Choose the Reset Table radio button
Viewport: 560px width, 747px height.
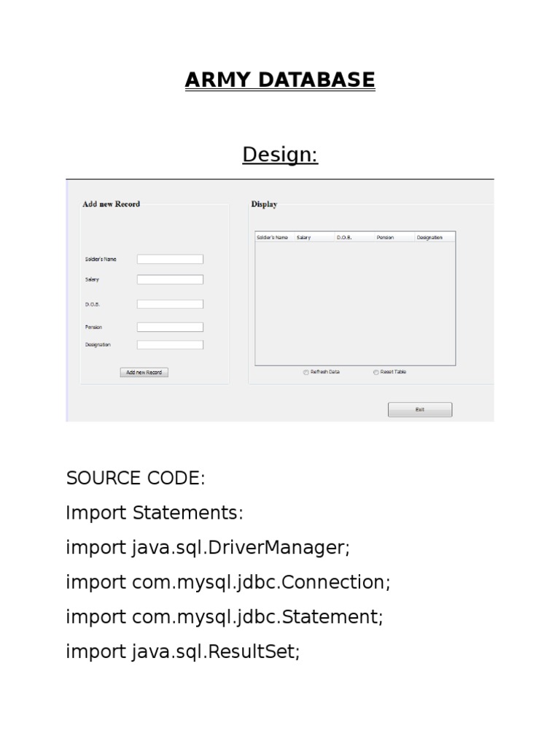click(x=376, y=372)
